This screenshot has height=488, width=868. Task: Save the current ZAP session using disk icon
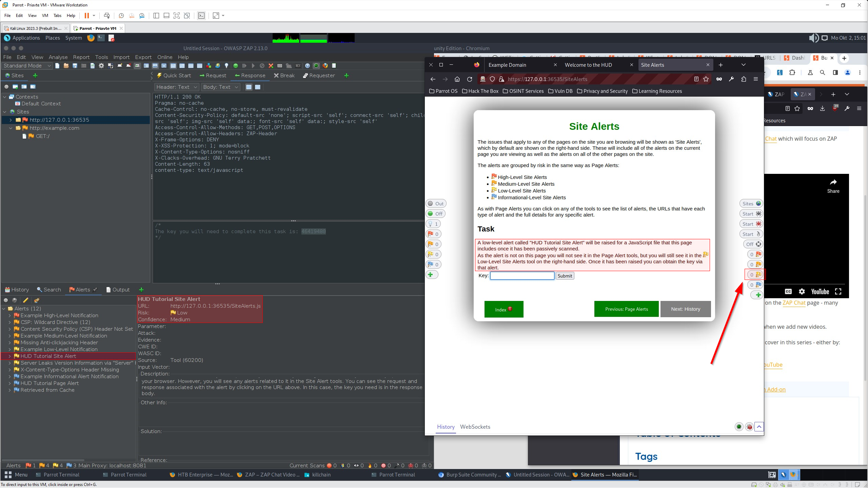75,66
